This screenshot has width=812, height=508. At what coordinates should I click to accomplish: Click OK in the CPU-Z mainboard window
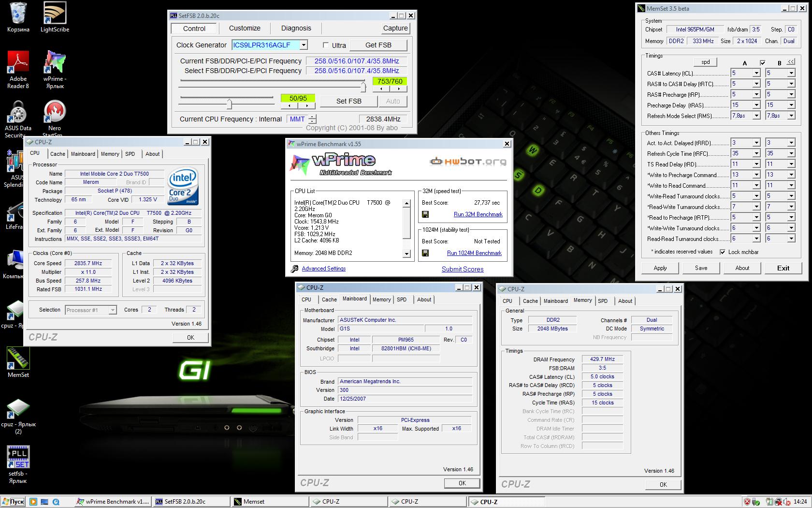point(462,483)
